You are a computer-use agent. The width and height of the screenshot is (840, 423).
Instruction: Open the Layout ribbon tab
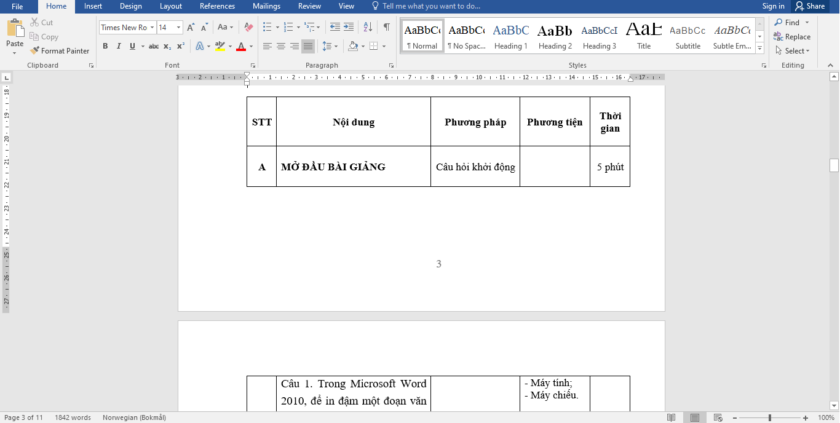click(x=171, y=6)
